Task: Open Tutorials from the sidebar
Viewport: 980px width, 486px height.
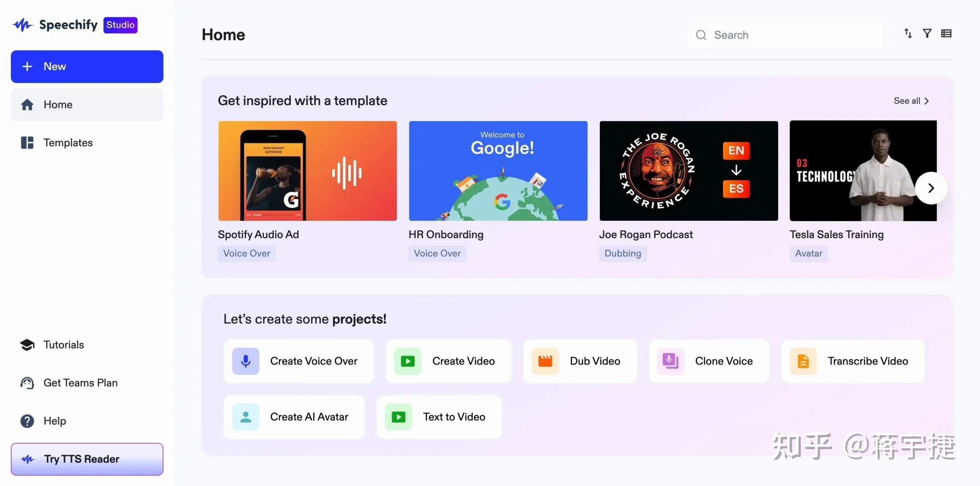Action: coord(64,345)
